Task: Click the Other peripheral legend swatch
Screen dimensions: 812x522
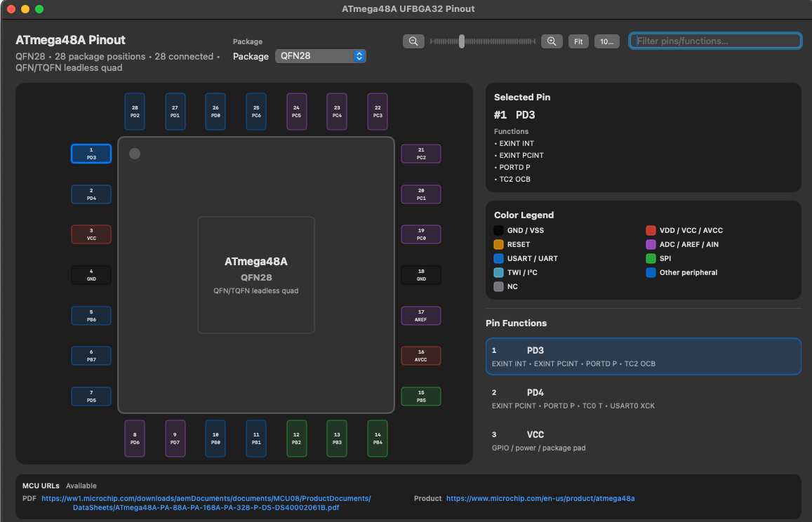Action: click(x=651, y=272)
